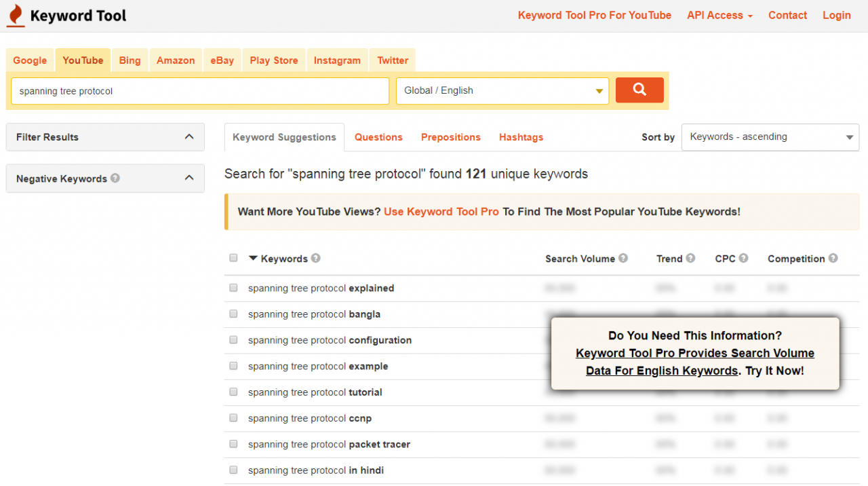The image size is (868, 486).
Task: Click the Keyword Tool flame logo
Action: [x=16, y=16]
